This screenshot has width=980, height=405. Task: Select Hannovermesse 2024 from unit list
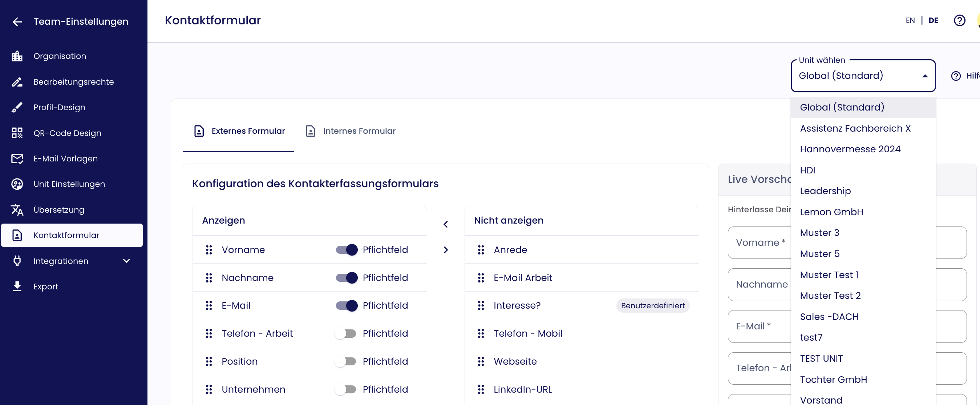coord(850,149)
